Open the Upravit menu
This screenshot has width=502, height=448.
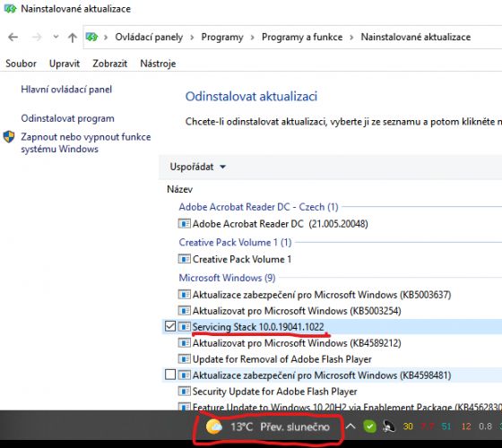[65, 64]
